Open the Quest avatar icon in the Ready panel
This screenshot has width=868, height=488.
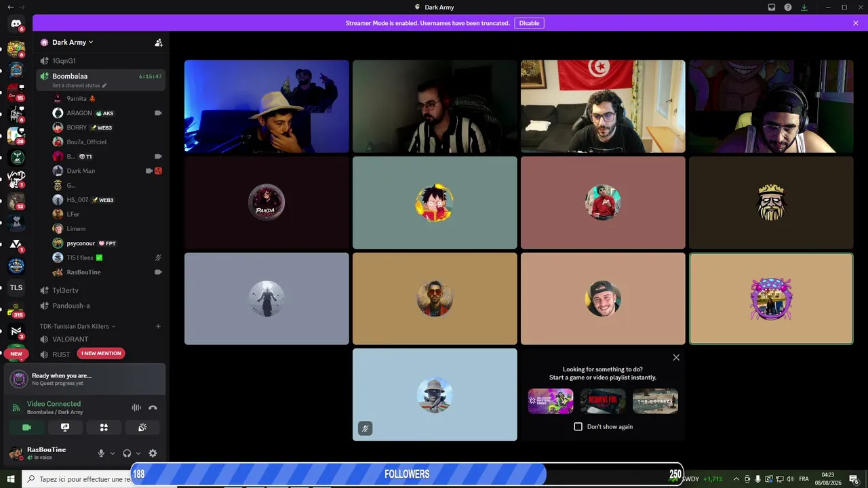pyautogui.click(x=19, y=379)
